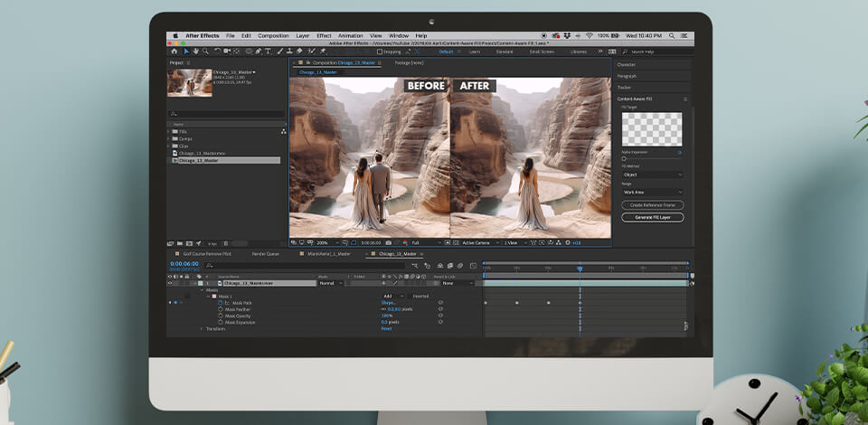Screen dimensions: 868x425
Task: Select the Selection arrow tool
Action: pos(186,52)
